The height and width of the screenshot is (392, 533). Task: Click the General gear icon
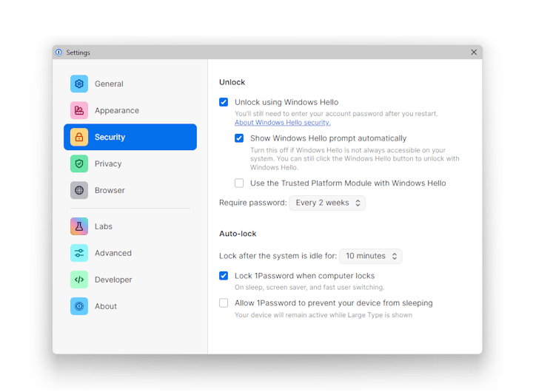79,84
